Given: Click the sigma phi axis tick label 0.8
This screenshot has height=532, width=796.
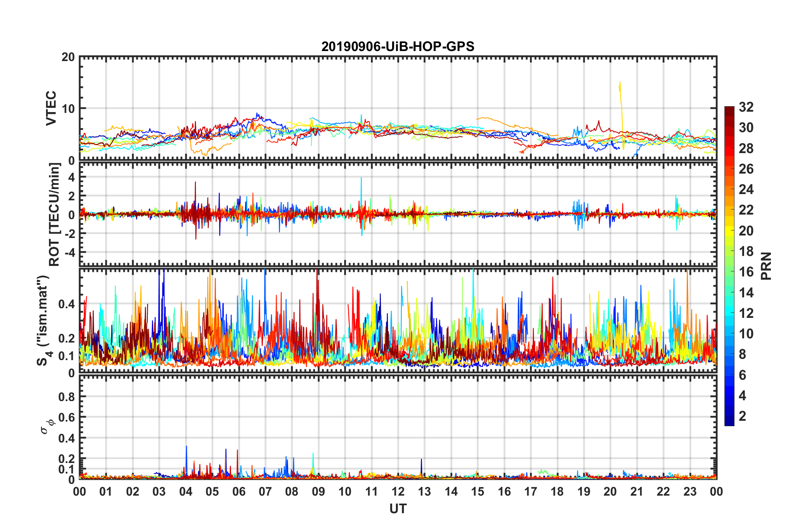Looking at the screenshot, I should 67,396.
